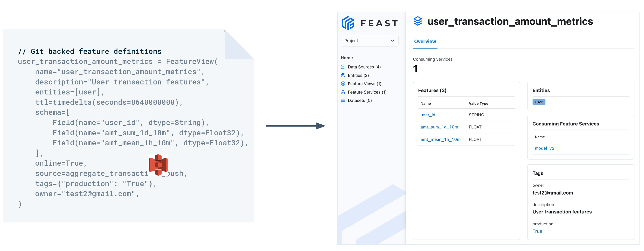Click the Tags panel heading
Image resolution: width=644 pixels, height=251 pixels.
[538, 173]
